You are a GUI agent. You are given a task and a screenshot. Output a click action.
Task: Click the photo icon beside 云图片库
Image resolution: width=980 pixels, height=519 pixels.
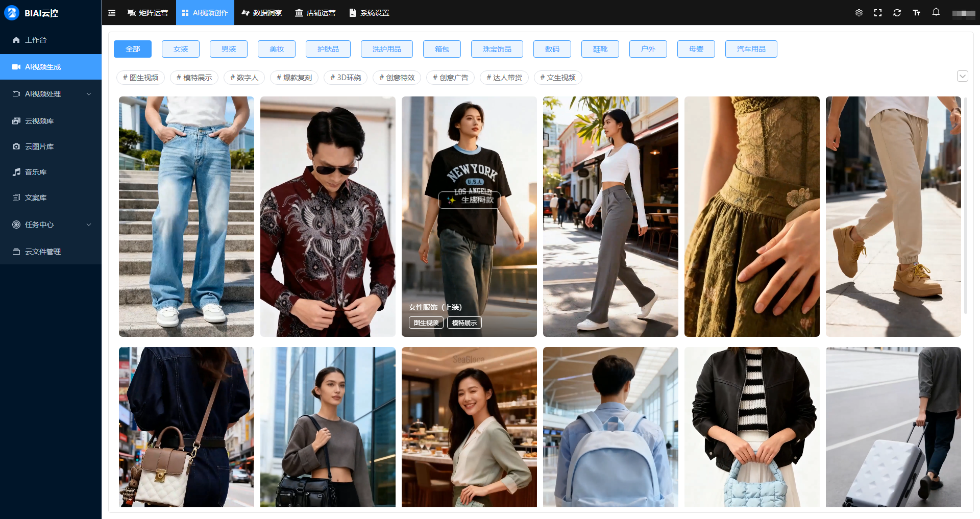point(16,146)
